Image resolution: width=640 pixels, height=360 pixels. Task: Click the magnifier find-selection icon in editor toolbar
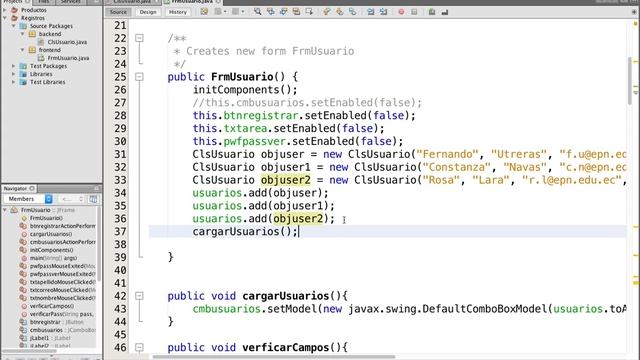pos(258,12)
